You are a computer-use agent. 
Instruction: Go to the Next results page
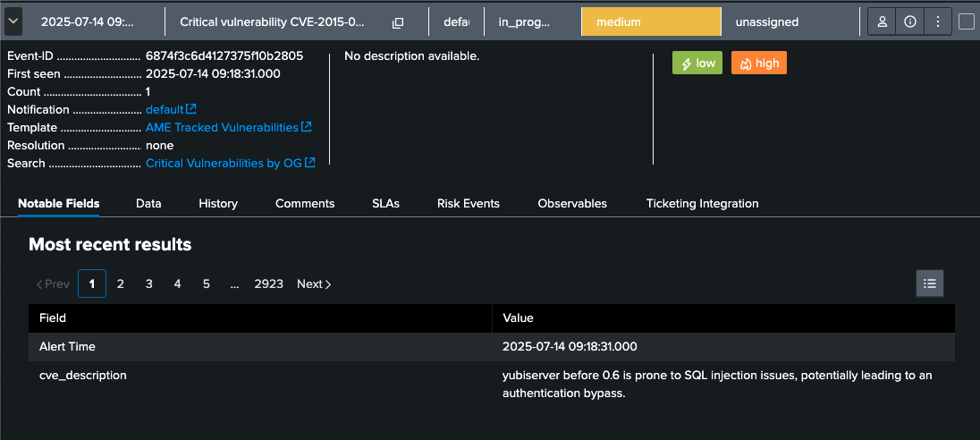point(314,283)
